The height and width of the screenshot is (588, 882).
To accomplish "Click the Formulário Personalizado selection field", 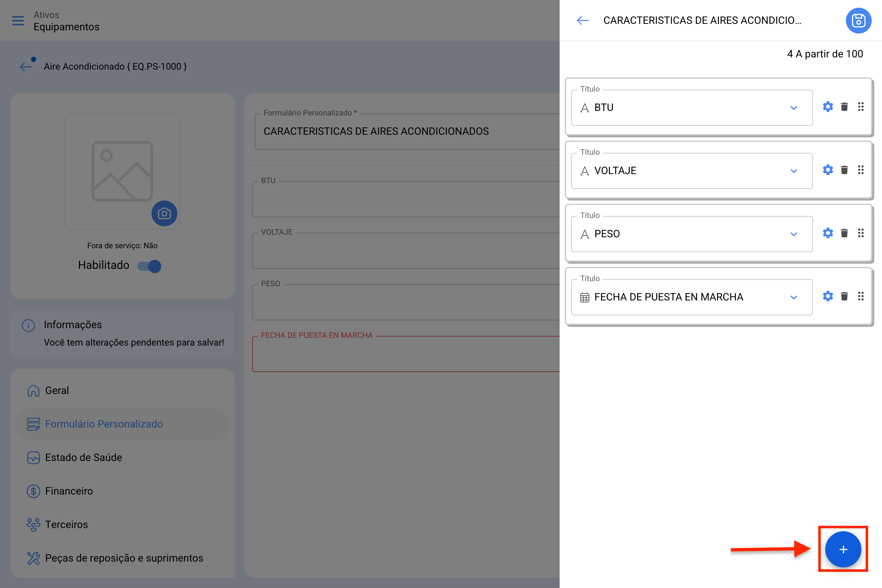I will (407, 131).
